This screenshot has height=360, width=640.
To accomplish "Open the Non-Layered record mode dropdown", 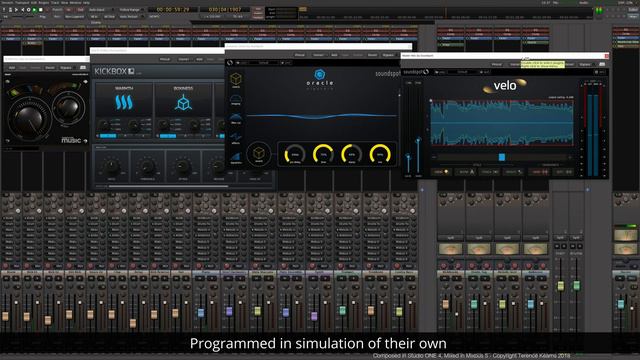I will pos(75,16).
